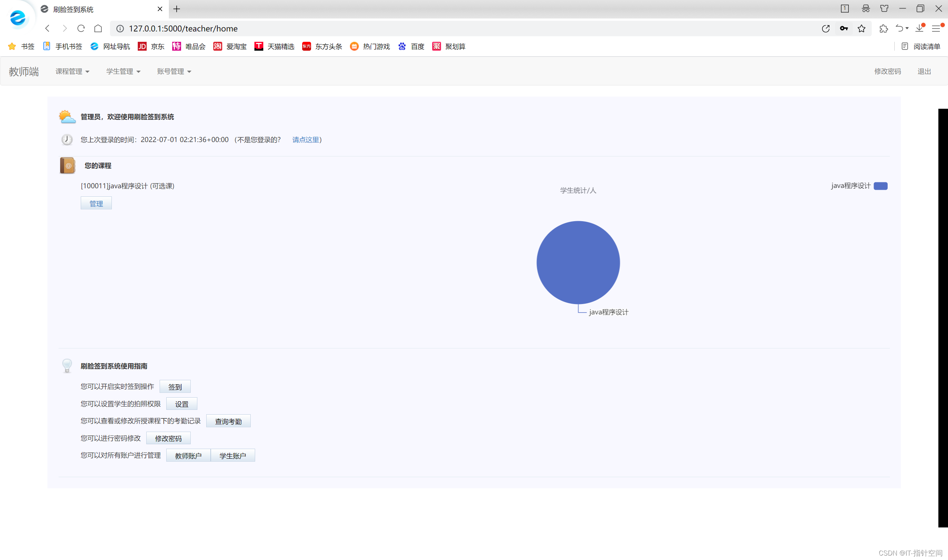Open the 阅读清单 reading list

pos(921,46)
